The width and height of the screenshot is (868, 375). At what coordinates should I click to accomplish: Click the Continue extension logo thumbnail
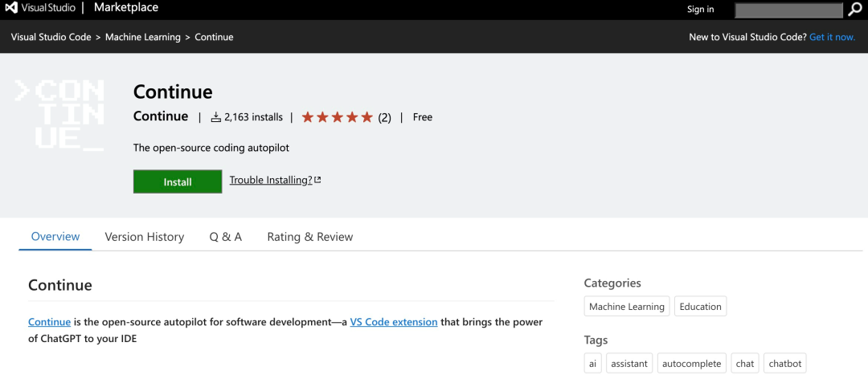[59, 115]
